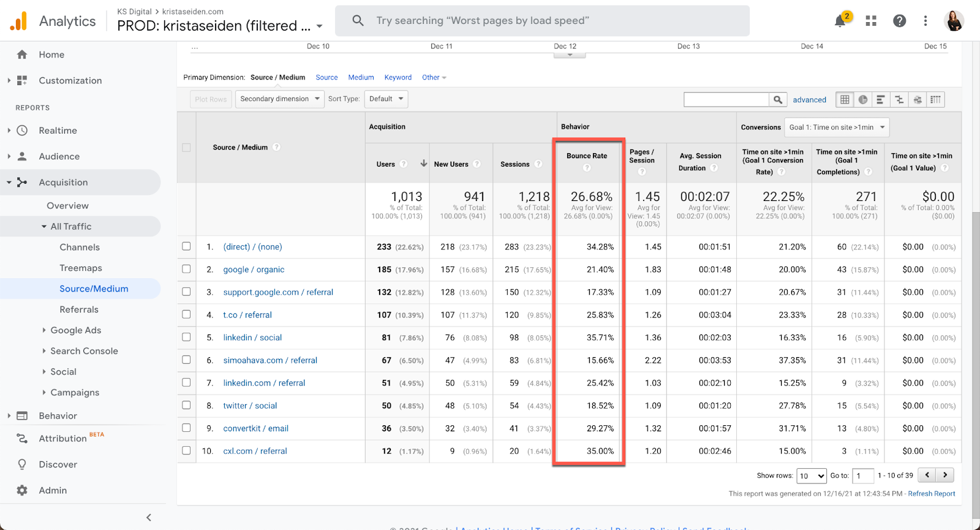Go to next page of table rows
This screenshot has height=530, width=980.
pos(945,475)
